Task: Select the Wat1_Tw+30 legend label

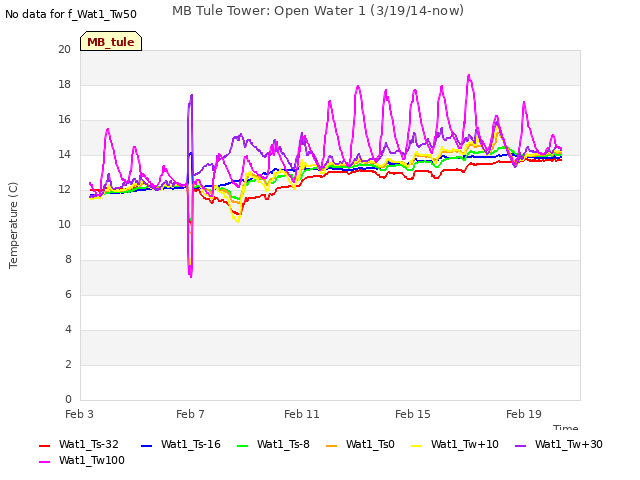Action: (x=569, y=444)
